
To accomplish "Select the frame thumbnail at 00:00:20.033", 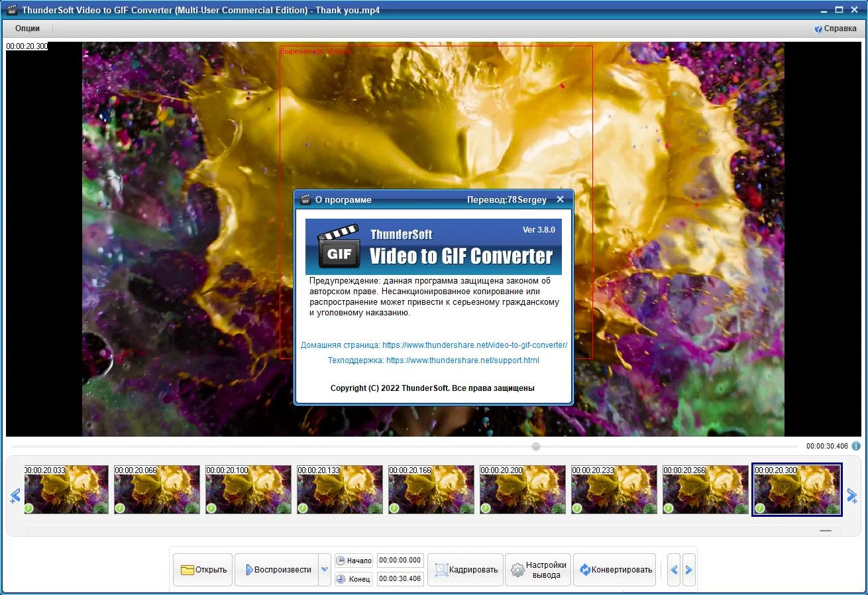I will pos(66,490).
